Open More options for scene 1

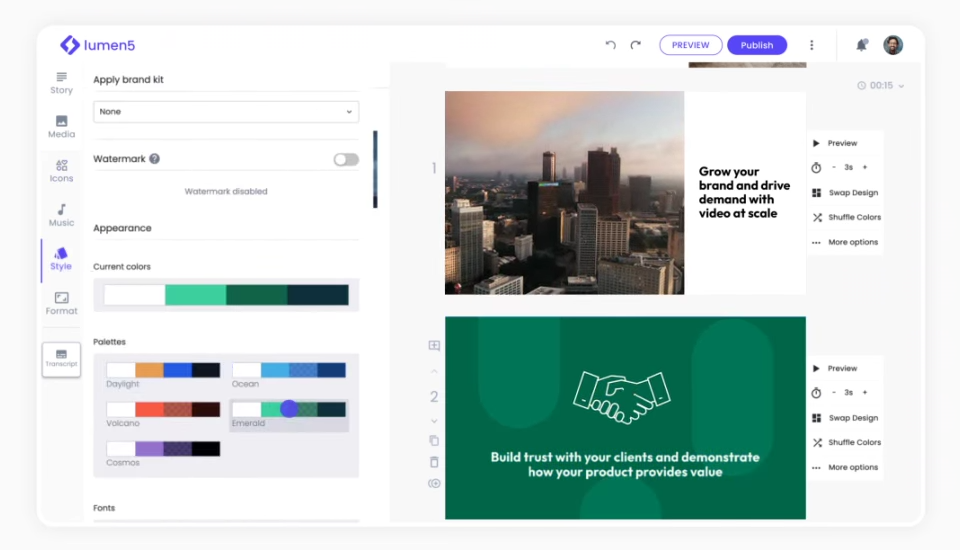(x=845, y=243)
